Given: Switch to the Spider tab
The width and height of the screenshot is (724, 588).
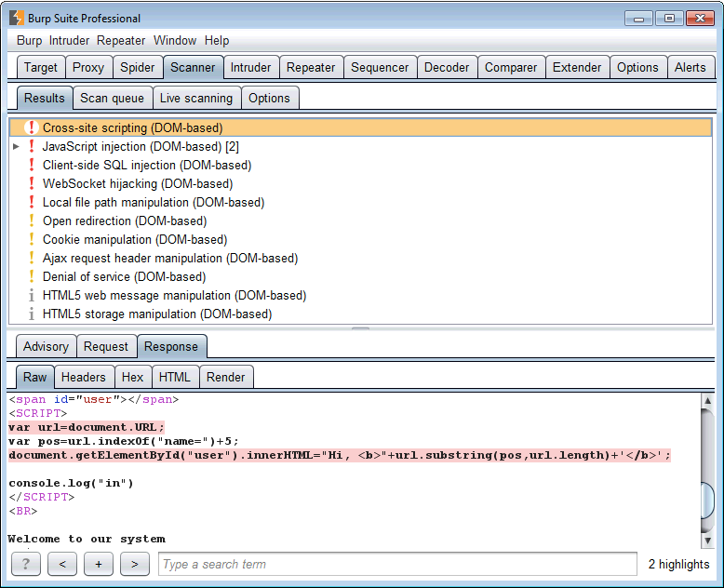Looking at the screenshot, I should [x=137, y=67].
